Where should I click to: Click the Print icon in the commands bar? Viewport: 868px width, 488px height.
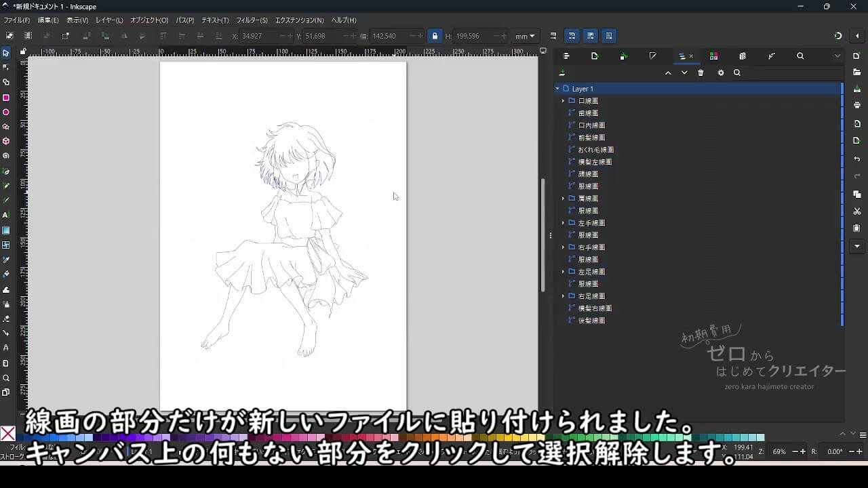857,105
